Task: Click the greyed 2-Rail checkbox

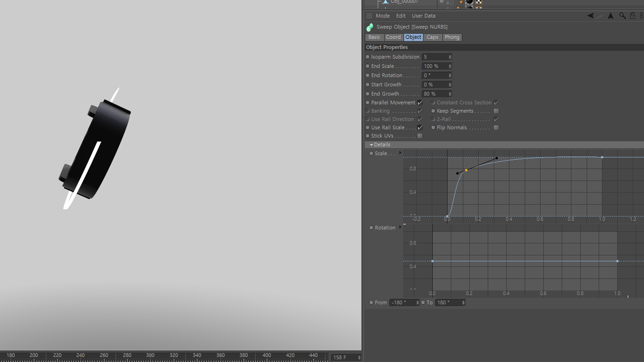Action: [496, 119]
